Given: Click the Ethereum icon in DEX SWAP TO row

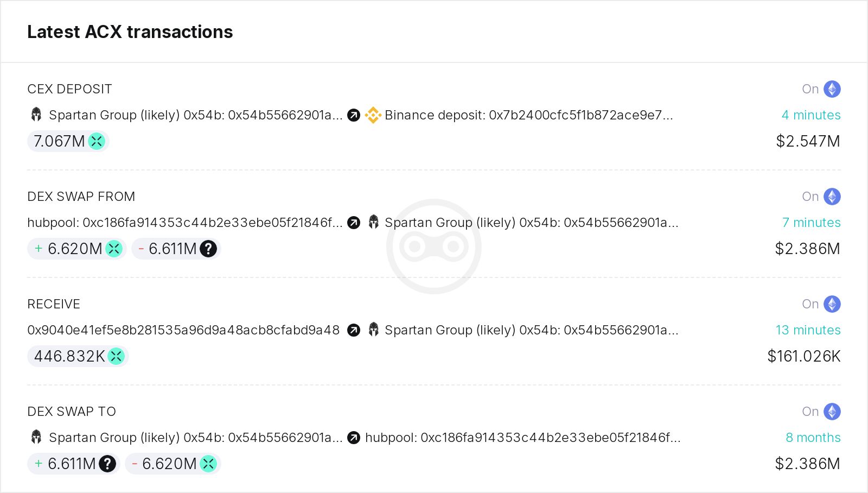Looking at the screenshot, I should pyautogui.click(x=832, y=412).
